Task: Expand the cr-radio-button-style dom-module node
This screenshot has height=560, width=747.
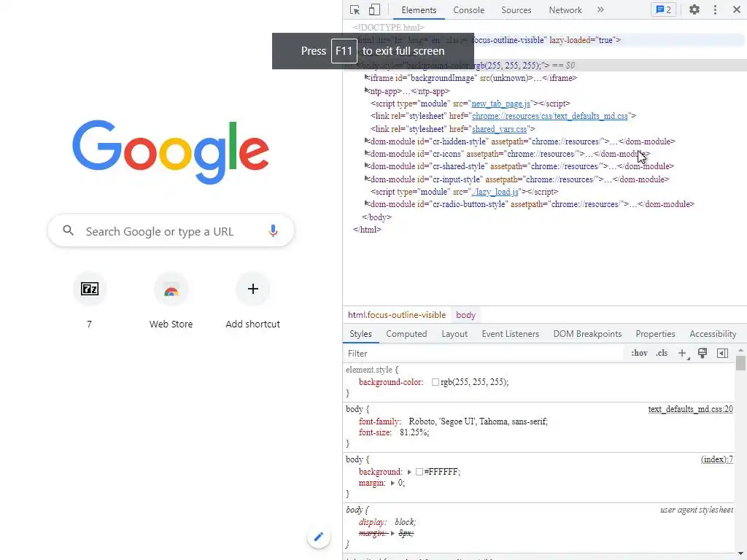Action: [x=367, y=203]
